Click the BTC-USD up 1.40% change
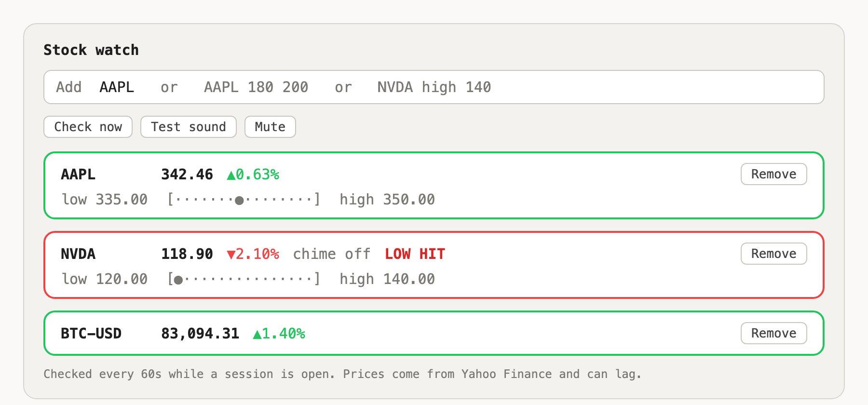 point(279,333)
